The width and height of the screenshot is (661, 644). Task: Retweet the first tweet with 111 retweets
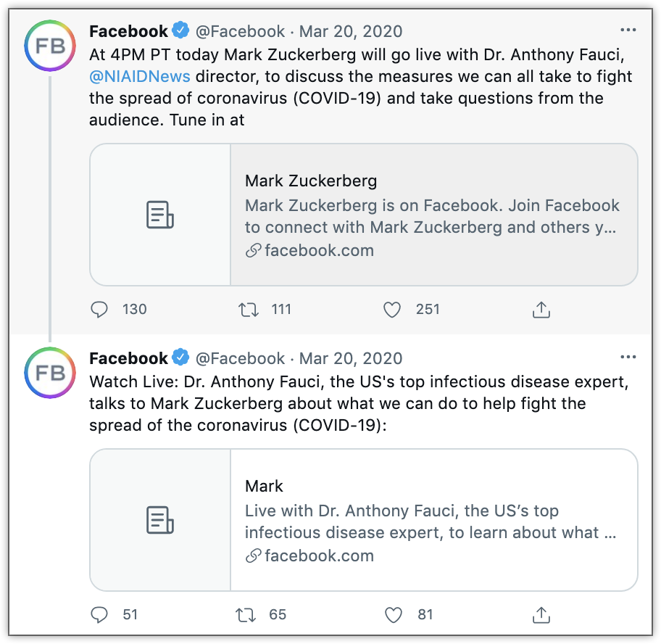coord(249,310)
